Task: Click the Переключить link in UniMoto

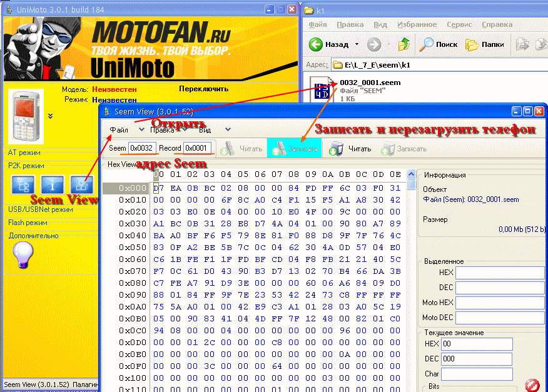Action: click(203, 89)
